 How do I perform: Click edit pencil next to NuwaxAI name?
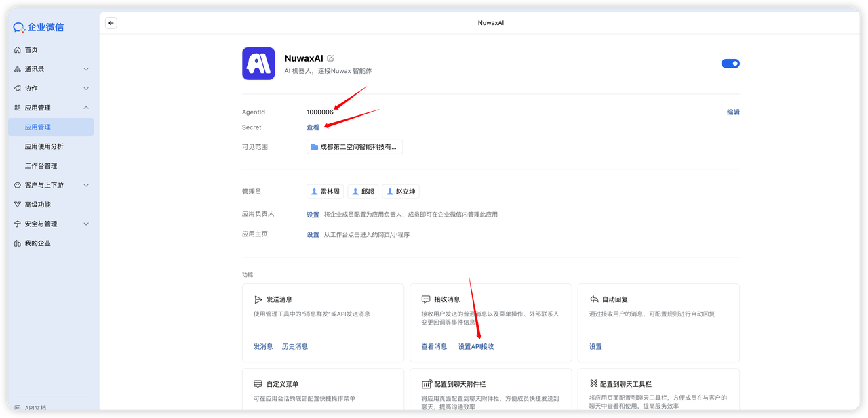click(x=330, y=58)
